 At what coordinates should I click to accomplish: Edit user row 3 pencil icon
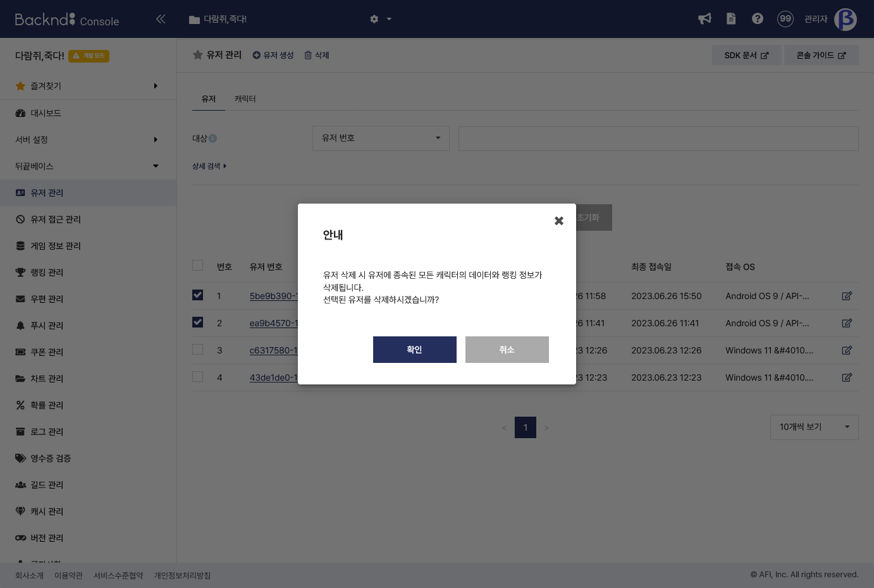847,350
